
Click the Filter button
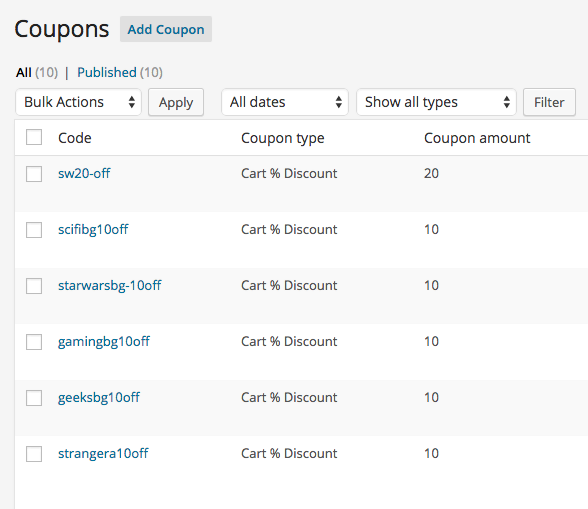pos(549,102)
